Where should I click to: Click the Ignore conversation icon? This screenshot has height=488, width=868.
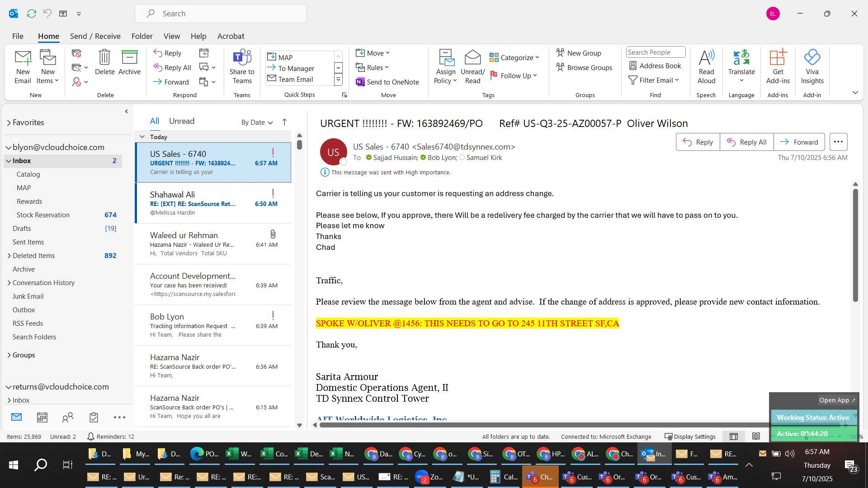point(76,53)
